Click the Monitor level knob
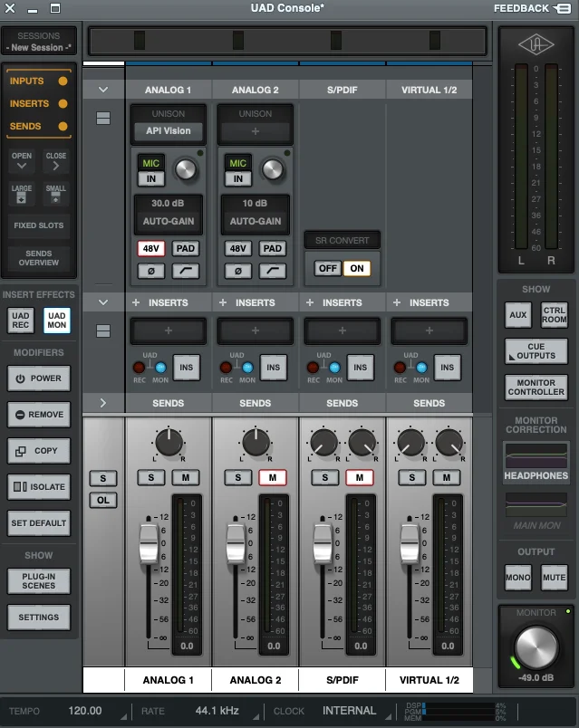This screenshot has height=728, width=579. click(536, 647)
